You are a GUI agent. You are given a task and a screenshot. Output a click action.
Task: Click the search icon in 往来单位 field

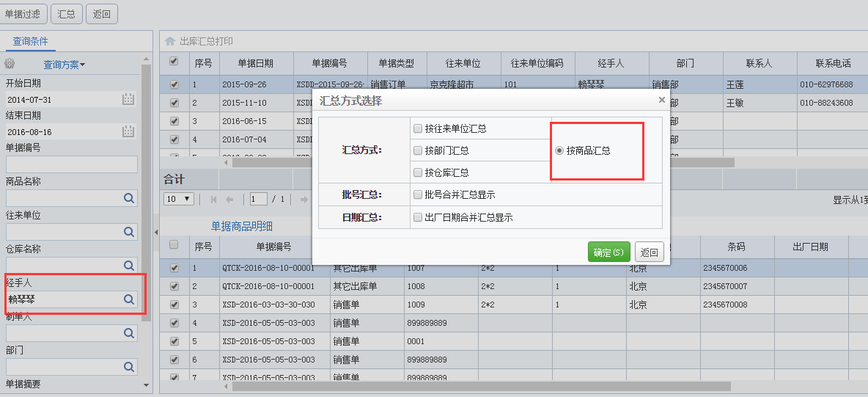coord(129,232)
